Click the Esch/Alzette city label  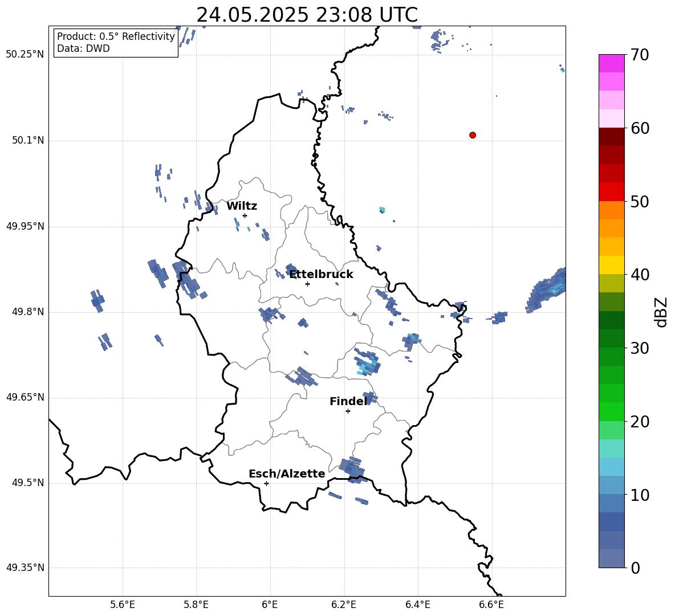point(287,474)
